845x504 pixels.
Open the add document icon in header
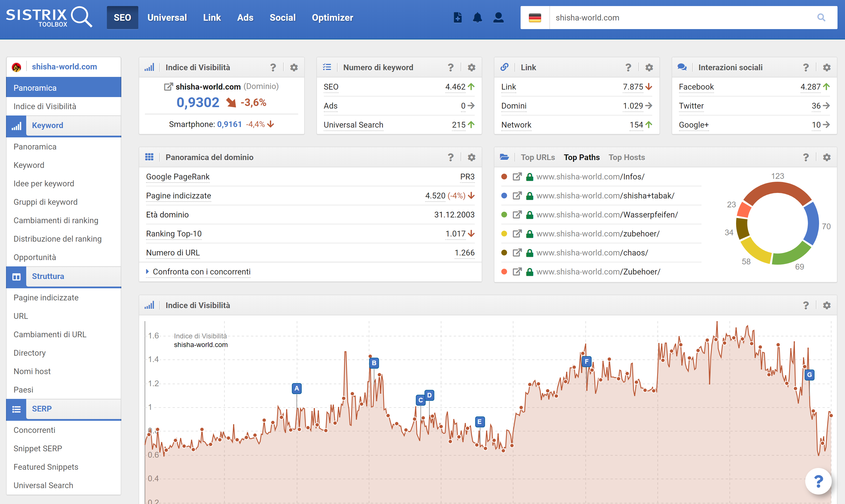click(458, 17)
